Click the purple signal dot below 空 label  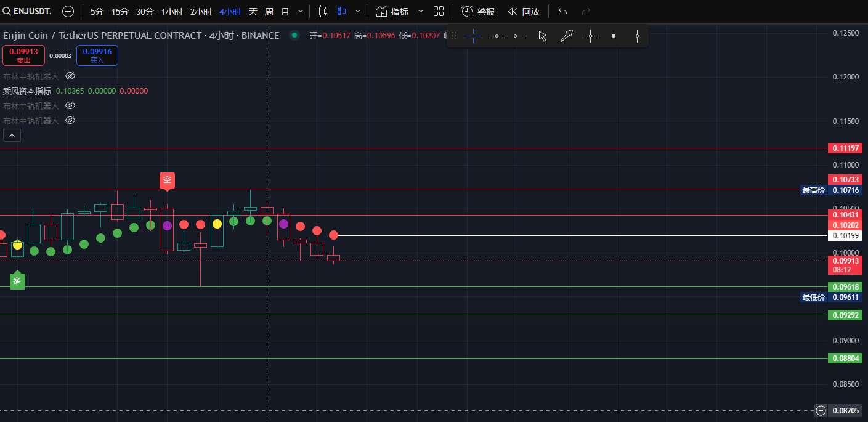pyautogui.click(x=167, y=225)
